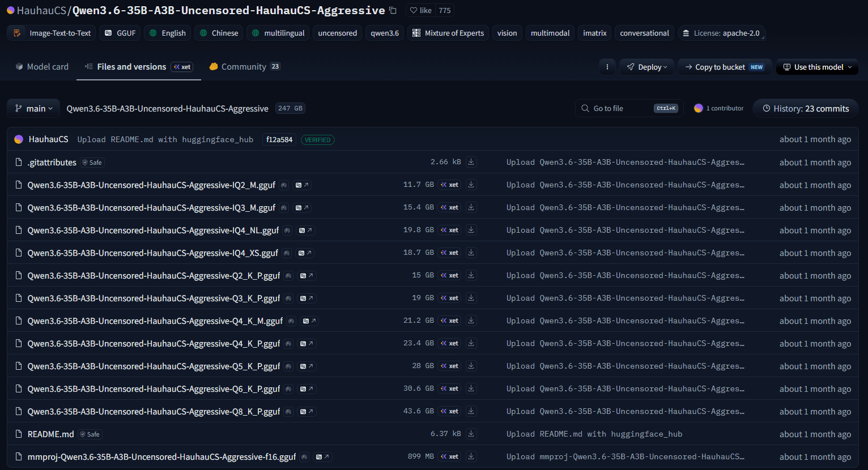This screenshot has width=868, height=470.
Task: Click the vision tag
Action: click(x=507, y=33)
